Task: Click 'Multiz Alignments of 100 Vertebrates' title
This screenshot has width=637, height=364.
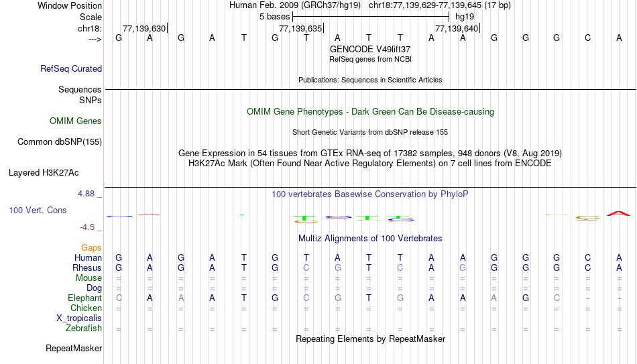Action: tap(370, 239)
